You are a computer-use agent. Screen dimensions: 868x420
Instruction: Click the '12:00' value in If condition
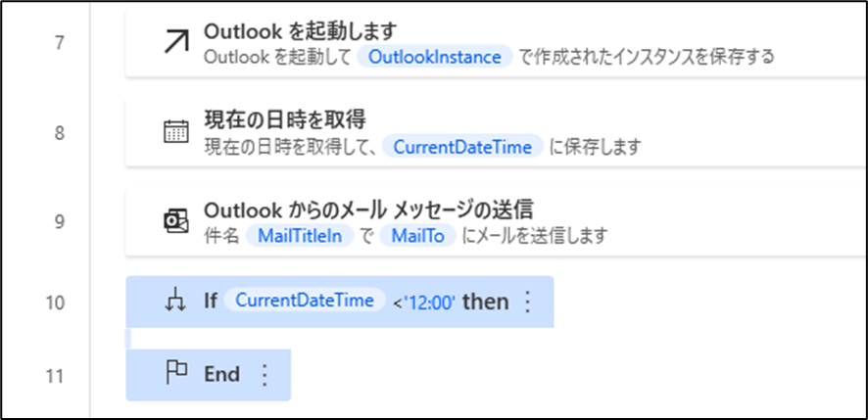tap(431, 303)
